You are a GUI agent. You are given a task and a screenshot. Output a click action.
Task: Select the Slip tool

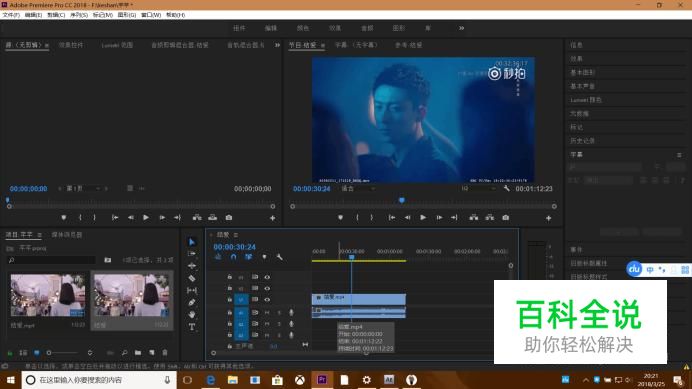(192, 291)
